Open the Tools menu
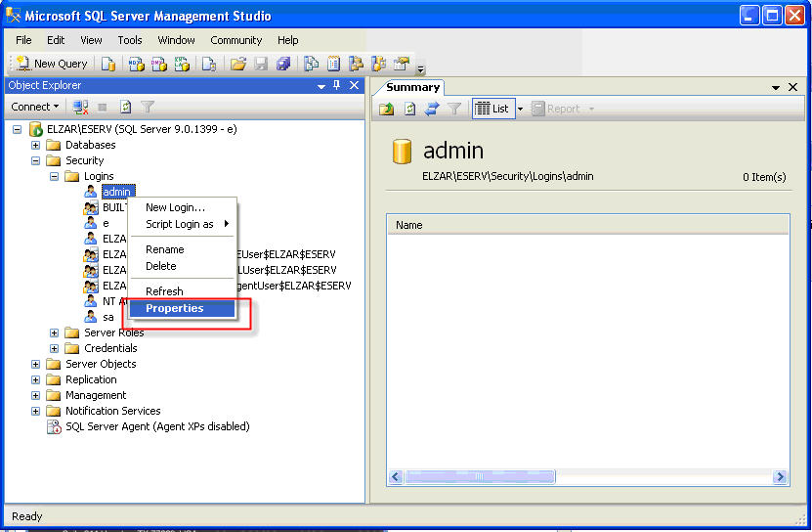The height and width of the screenshot is (532, 812). [x=130, y=40]
